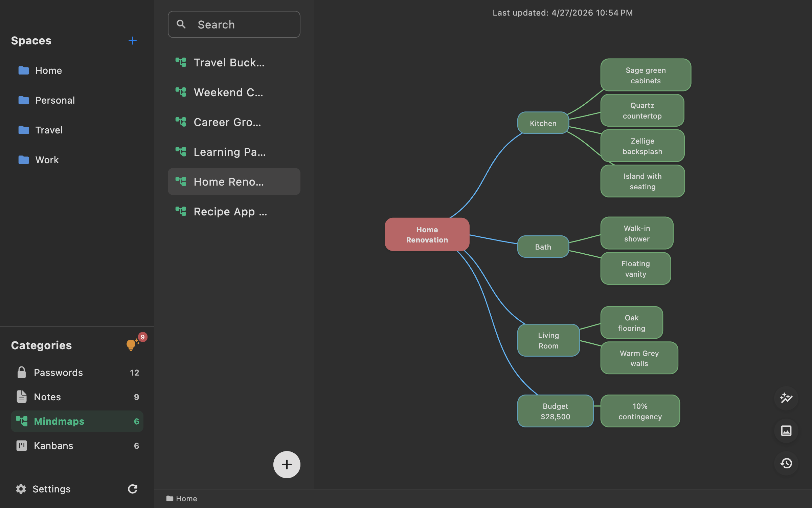Click the search magnifier icon
Screen dimensions: 812x508
(x=181, y=24)
